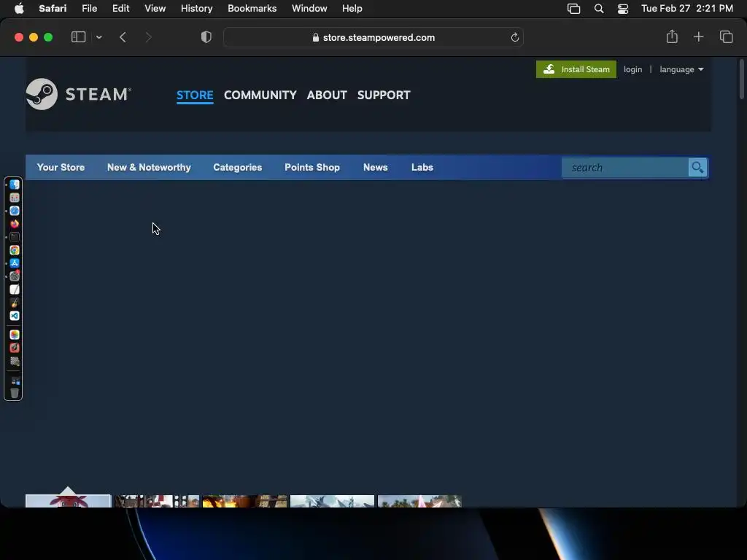Open Points Shop tab
Viewport: 747px width, 560px height.
click(x=312, y=167)
